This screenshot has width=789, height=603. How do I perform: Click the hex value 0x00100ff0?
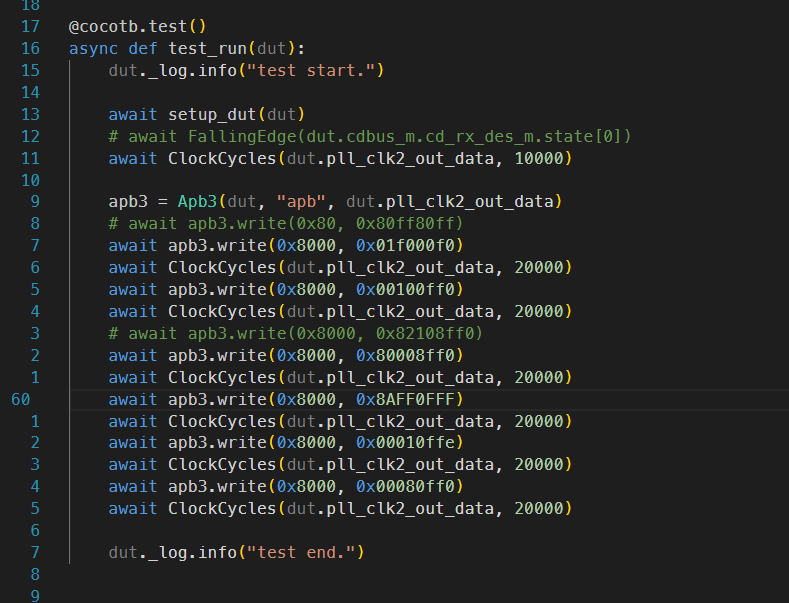[405, 289]
